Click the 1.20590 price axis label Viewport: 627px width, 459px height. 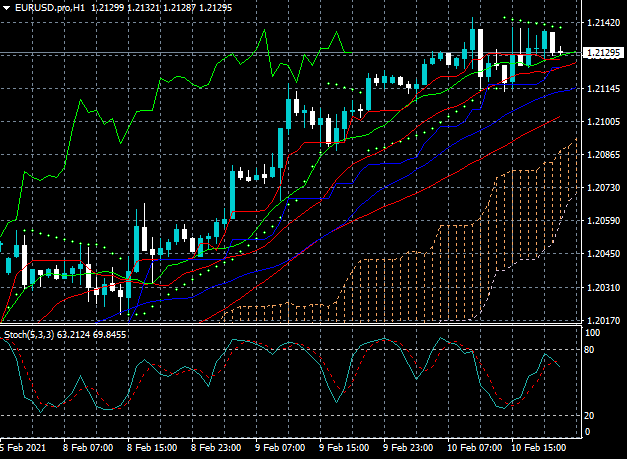coord(603,221)
